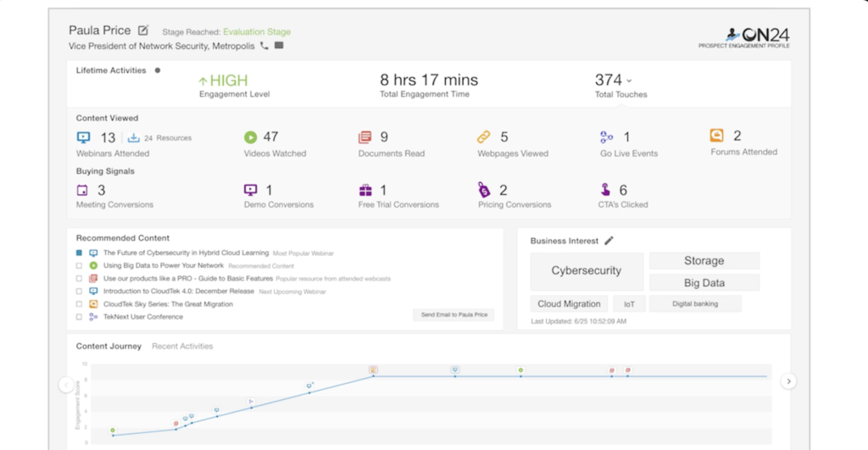
Task: Uncheck The Future of Cybersecurity checkbox
Action: (x=79, y=253)
